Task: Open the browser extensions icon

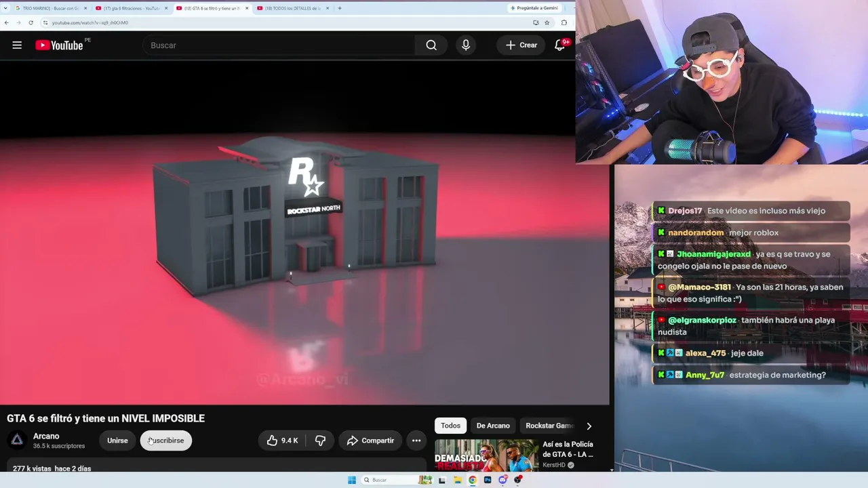Action: coord(564,22)
